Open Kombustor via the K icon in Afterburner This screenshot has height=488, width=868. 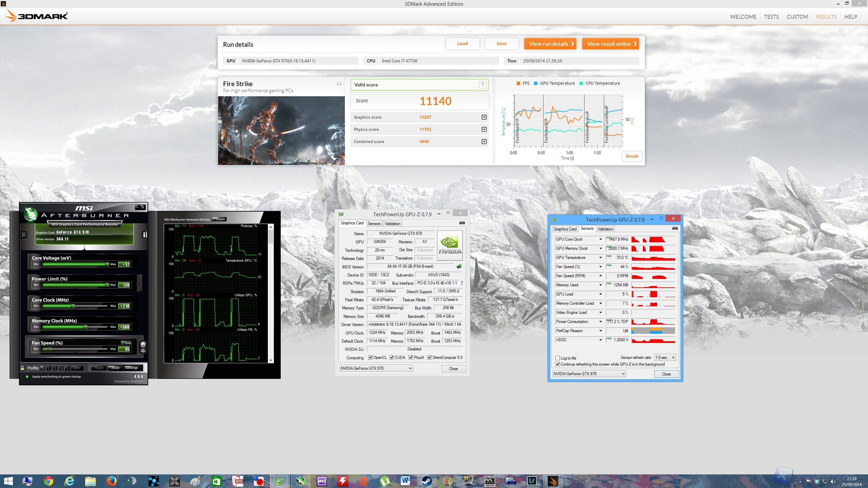[x=24, y=235]
